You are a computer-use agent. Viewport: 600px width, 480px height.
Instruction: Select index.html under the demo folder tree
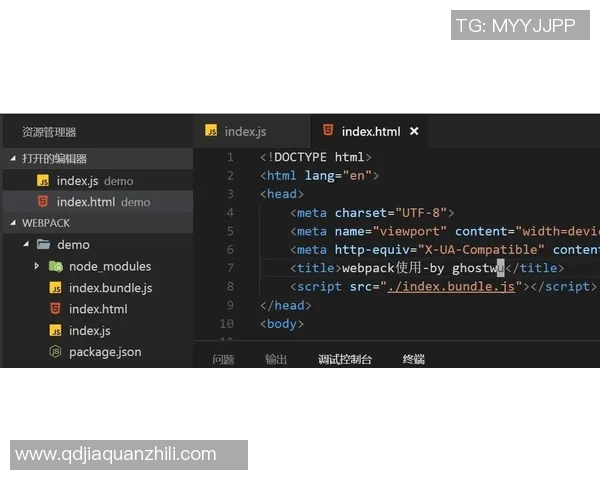98,309
